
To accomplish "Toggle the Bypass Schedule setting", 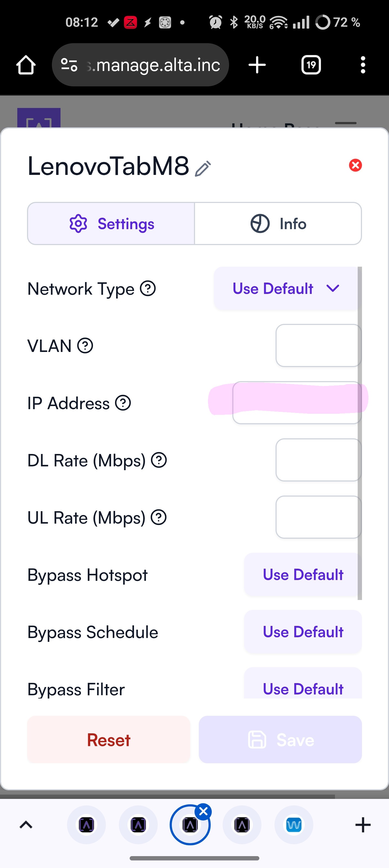I will click(303, 632).
